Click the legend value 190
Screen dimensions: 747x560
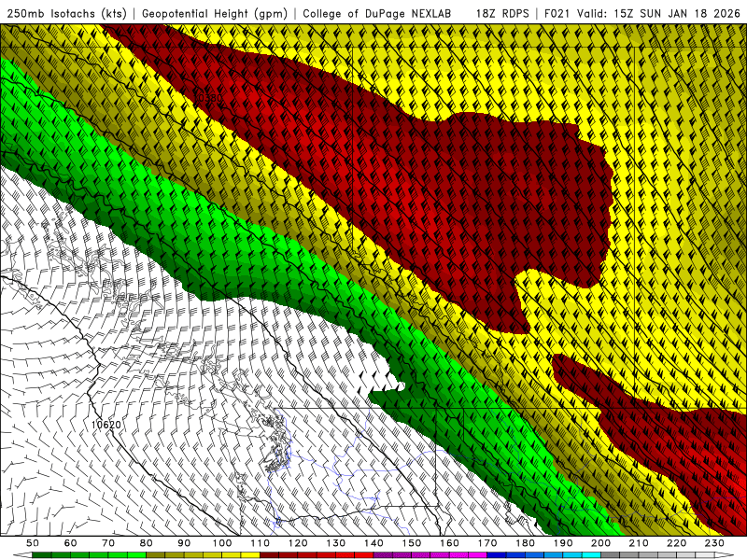pyautogui.click(x=564, y=543)
